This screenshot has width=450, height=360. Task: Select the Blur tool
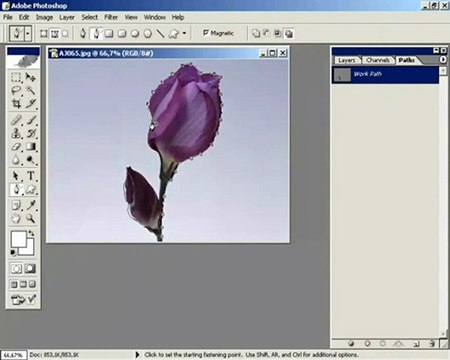point(16,160)
